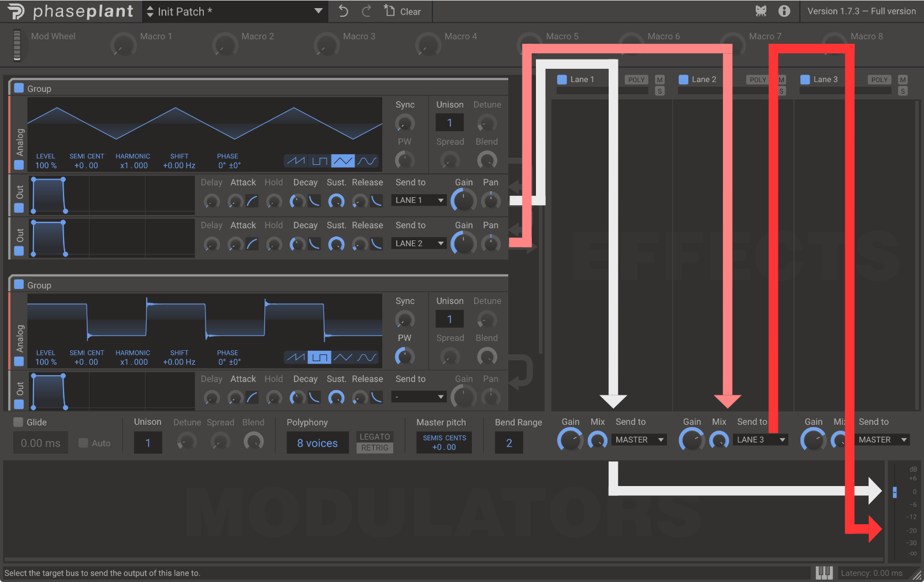This screenshot has width=924, height=582.
Task: Click the 8 voices polyphony field
Action: [x=318, y=443]
